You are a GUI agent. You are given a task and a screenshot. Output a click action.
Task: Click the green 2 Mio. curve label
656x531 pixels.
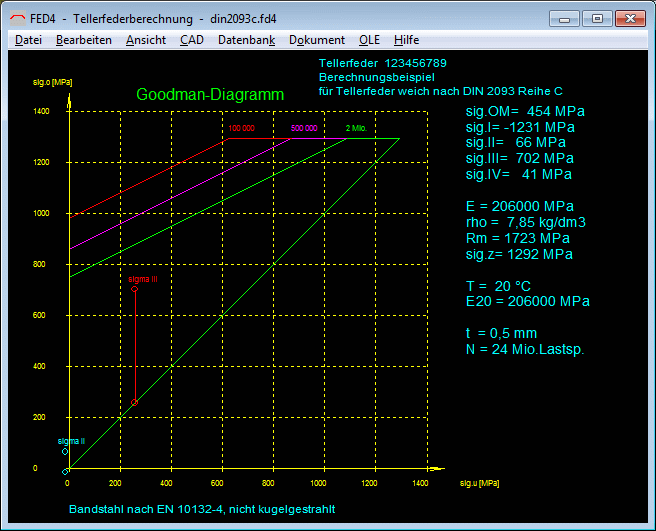(355, 129)
